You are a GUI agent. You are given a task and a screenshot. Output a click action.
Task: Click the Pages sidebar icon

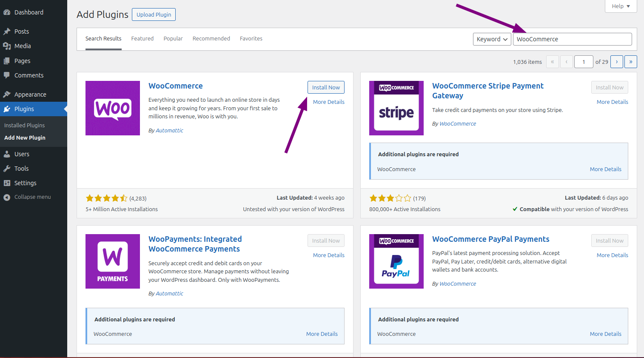coord(8,60)
